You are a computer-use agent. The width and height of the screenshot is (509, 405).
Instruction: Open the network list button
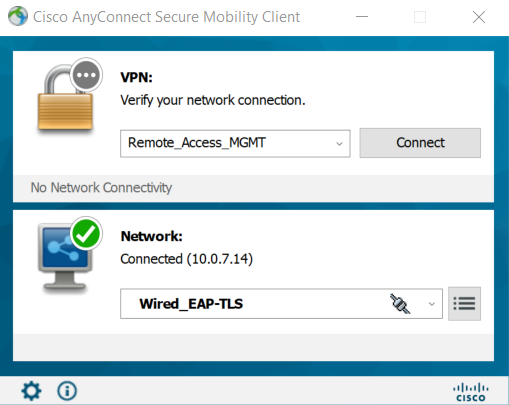point(464,304)
